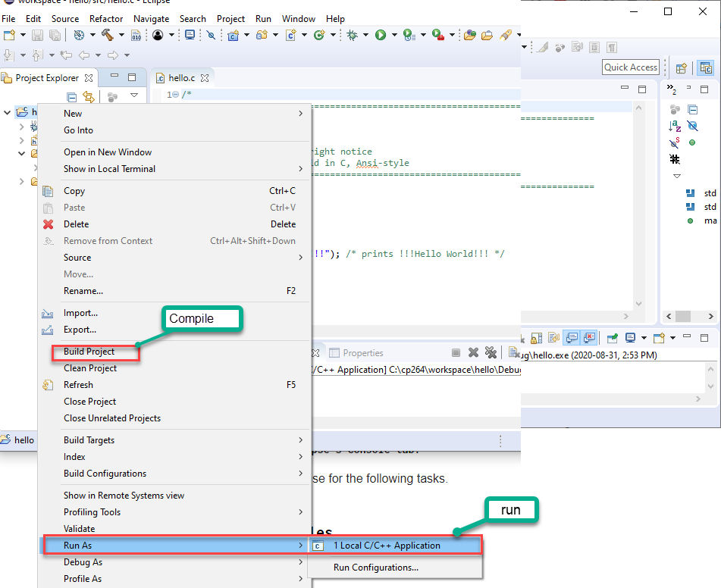Click the green Run toolbar button
The height and width of the screenshot is (588, 721).
coord(381,35)
